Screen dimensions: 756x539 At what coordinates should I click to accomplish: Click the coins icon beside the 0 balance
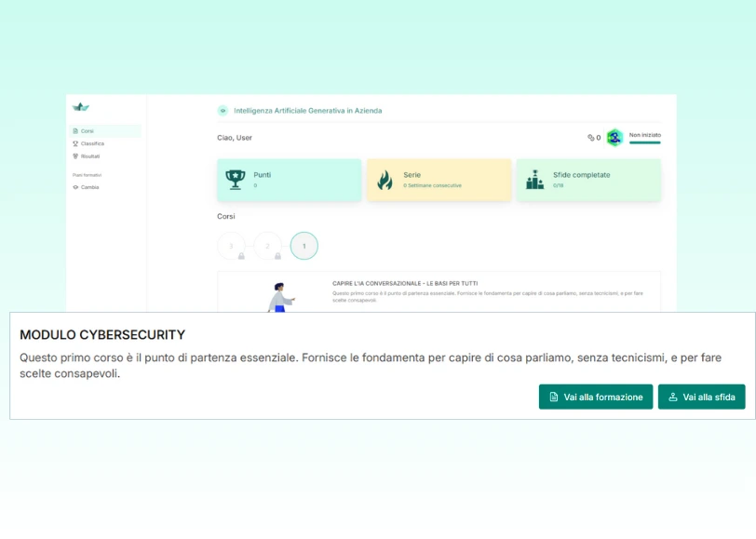point(590,138)
